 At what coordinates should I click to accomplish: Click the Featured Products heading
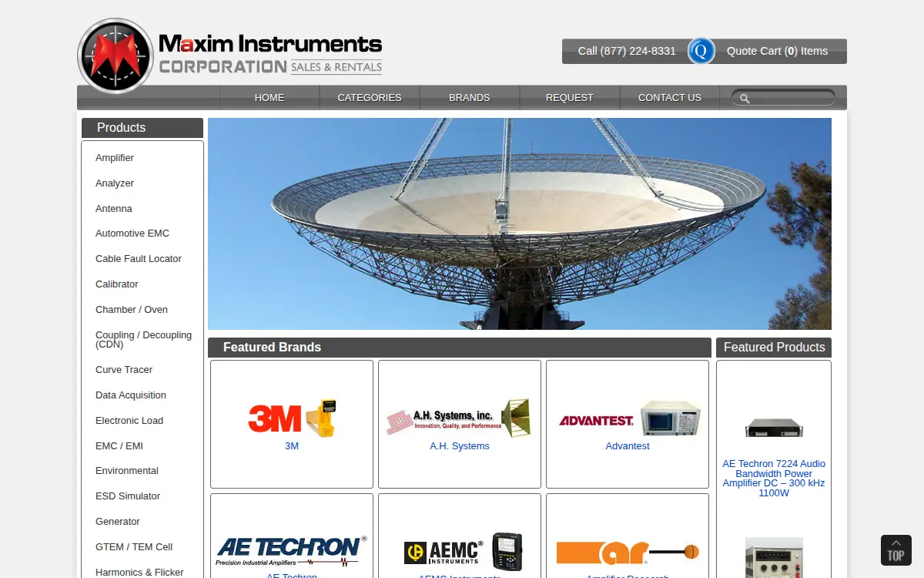click(x=774, y=348)
